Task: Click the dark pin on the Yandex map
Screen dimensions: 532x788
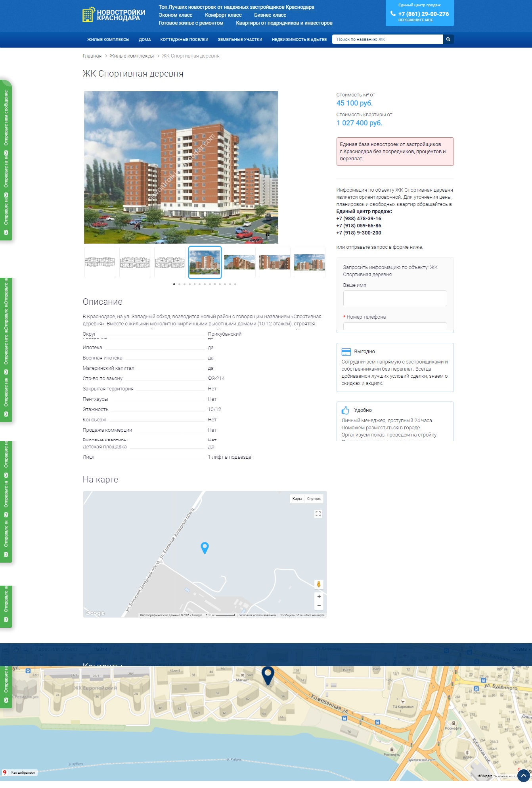Action: pyautogui.click(x=268, y=676)
